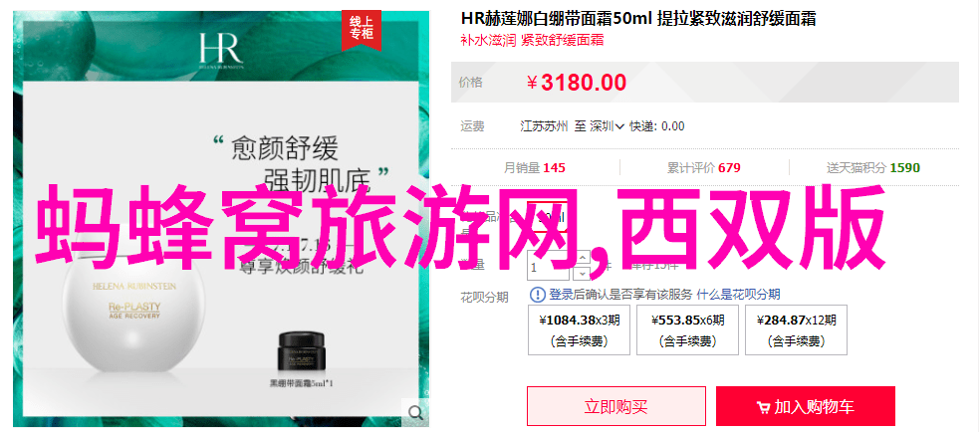
Task: Open the 深圳 delivery destination dropdown
Action: pyautogui.click(x=608, y=126)
